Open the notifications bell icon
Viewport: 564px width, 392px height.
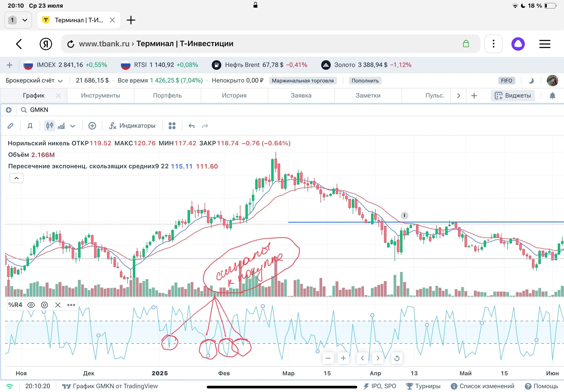click(552, 96)
